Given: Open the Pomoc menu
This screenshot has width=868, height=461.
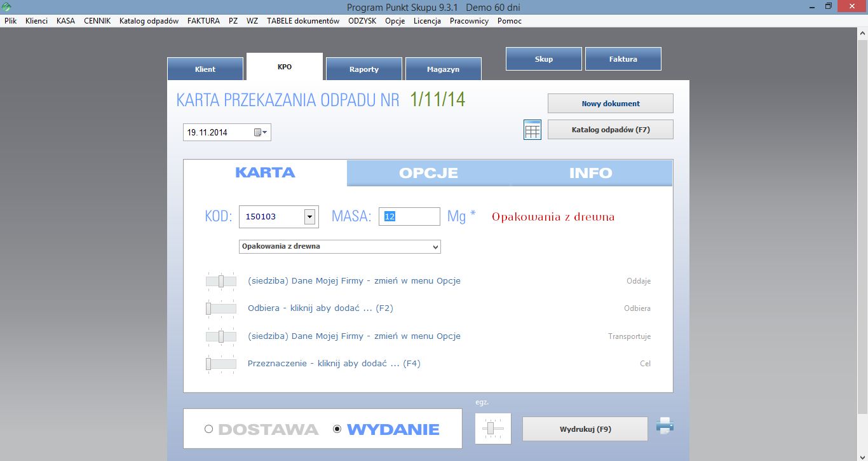Looking at the screenshot, I should pyautogui.click(x=510, y=21).
